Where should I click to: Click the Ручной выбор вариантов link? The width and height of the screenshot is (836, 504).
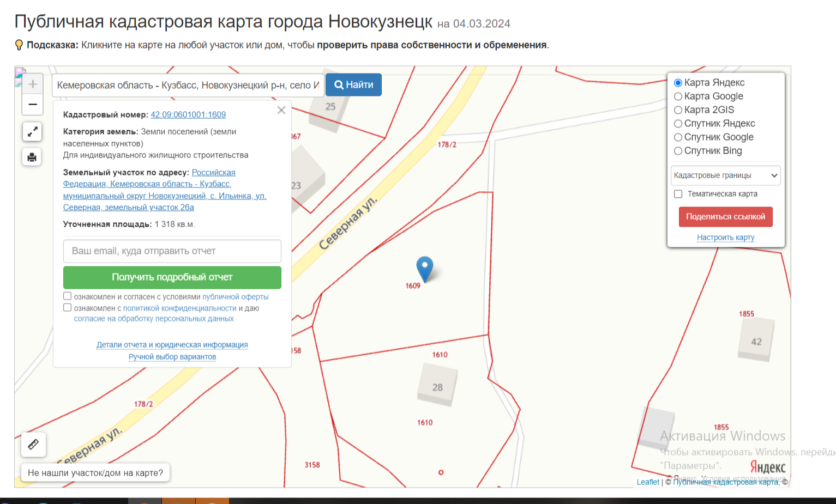click(172, 357)
